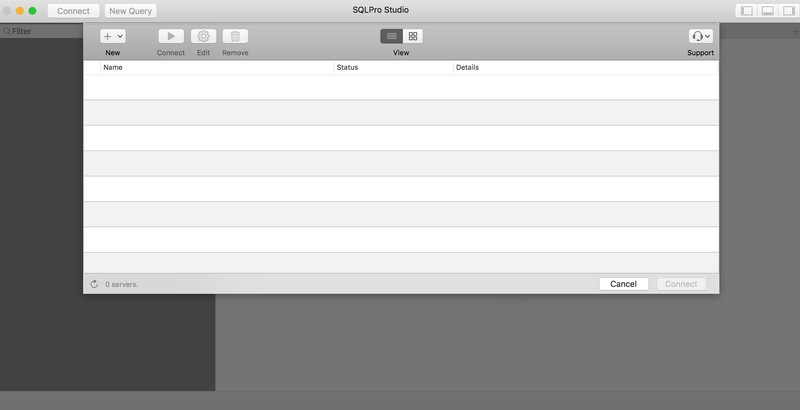The width and height of the screenshot is (800, 410).
Task: Switch to list view
Action: coord(391,36)
